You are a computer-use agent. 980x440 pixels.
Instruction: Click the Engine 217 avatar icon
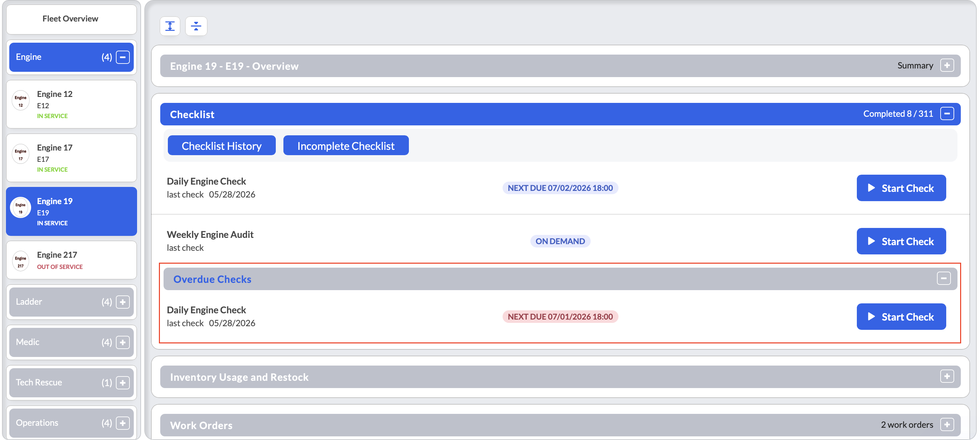(21, 262)
